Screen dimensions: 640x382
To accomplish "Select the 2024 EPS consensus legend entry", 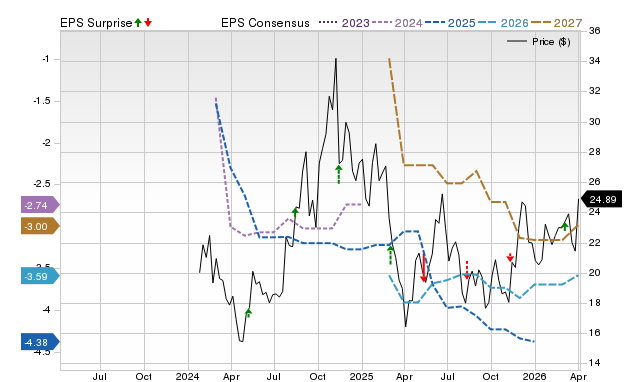I will pyautogui.click(x=397, y=23).
